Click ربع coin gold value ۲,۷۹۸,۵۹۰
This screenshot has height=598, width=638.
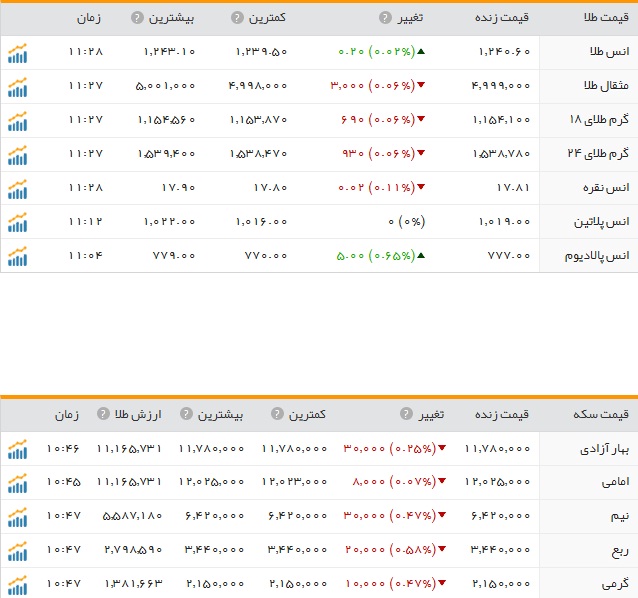point(133,550)
